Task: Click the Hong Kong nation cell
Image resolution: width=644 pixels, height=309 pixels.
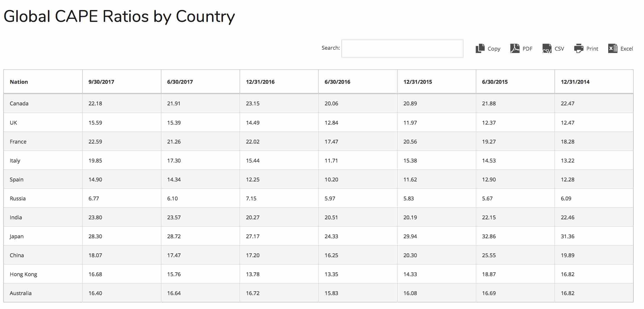Action: click(23, 274)
